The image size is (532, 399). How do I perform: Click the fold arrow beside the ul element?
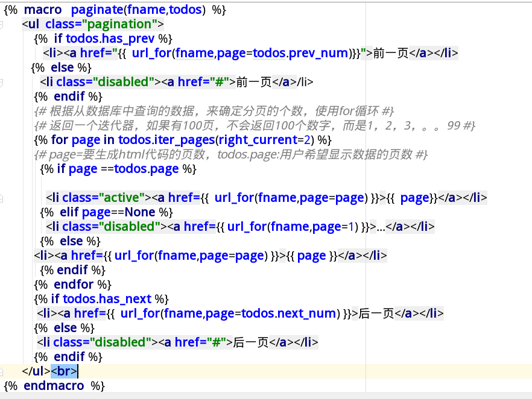[x=4, y=24]
